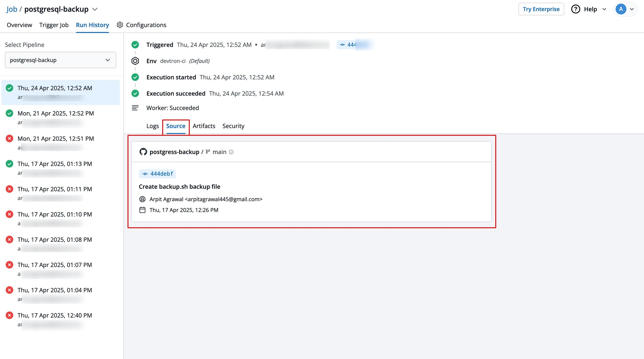Click the Job breadcrumb link
This screenshot has width=644, height=359.
[12, 9]
